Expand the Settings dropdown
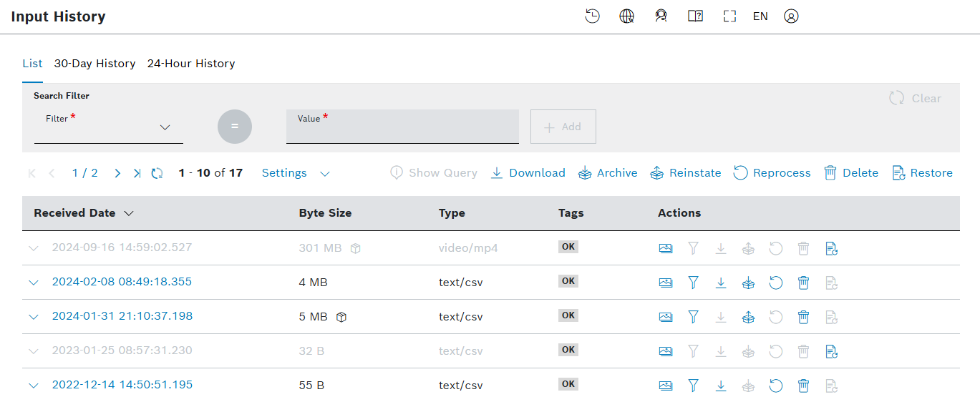Viewport: 980px width, 402px height. 295,173
